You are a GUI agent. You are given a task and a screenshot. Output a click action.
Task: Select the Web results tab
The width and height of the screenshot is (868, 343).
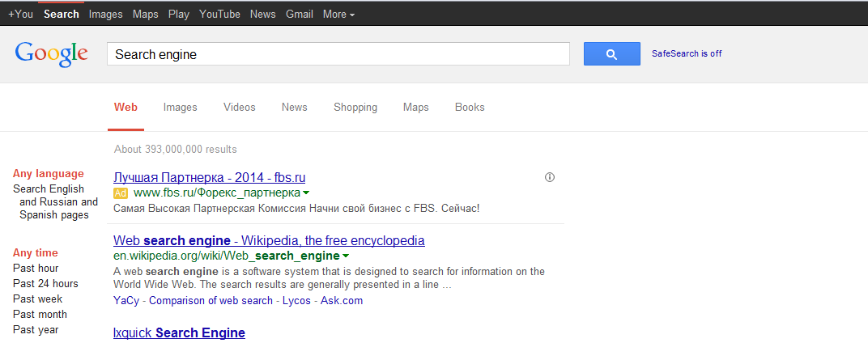coord(126,108)
